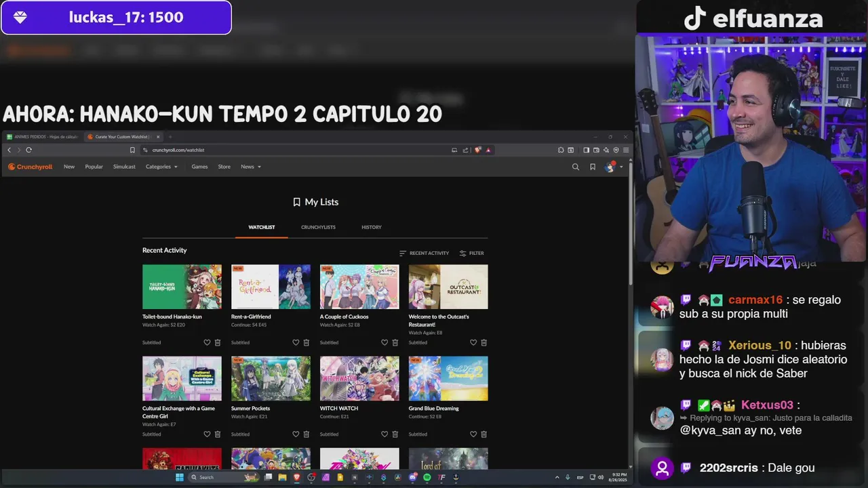Toggle the browser sidebar panel icon
This screenshot has width=868, height=488.
(586, 150)
